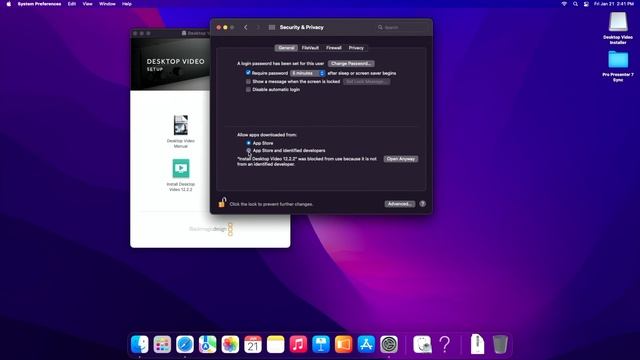Click the Wi-Fi status icon
This screenshot has height=360, width=640.
click(x=564, y=4)
